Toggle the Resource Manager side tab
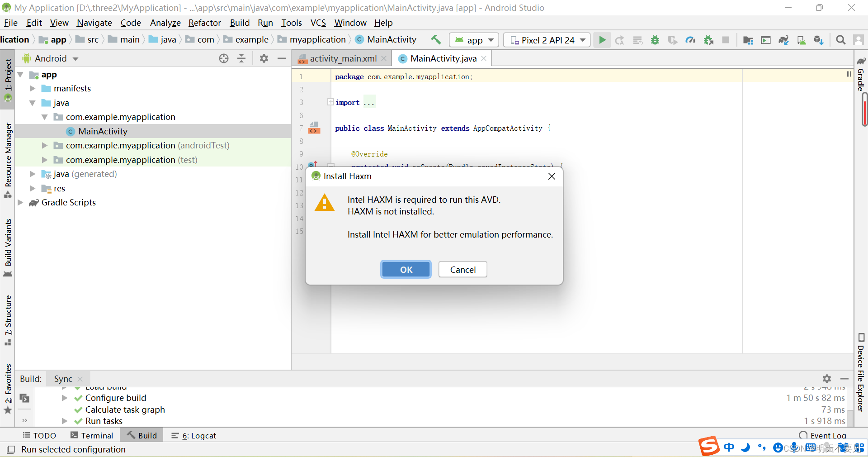Image resolution: width=868 pixels, height=457 pixels. (x=8, y=160)
